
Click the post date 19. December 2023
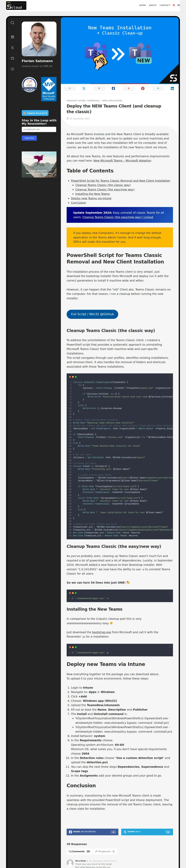(x=79, y=119)
